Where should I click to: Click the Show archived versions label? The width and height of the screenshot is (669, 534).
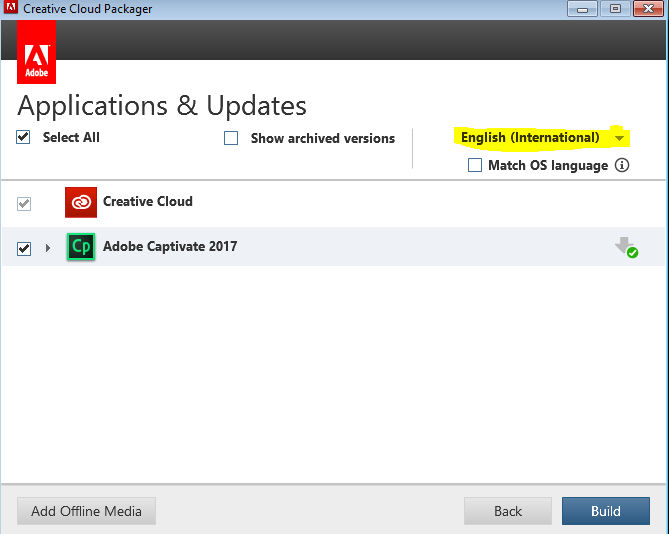pyautogui.click(x=323, y=138)
